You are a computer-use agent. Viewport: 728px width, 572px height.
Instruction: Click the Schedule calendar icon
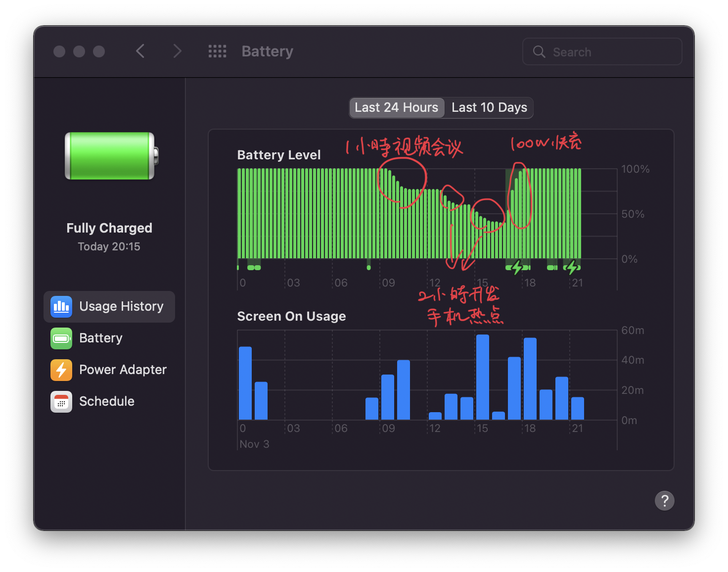[61, 402]
